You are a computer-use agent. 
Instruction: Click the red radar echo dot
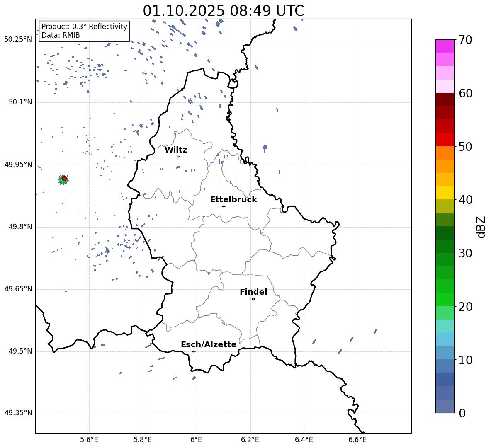[64, 179]
